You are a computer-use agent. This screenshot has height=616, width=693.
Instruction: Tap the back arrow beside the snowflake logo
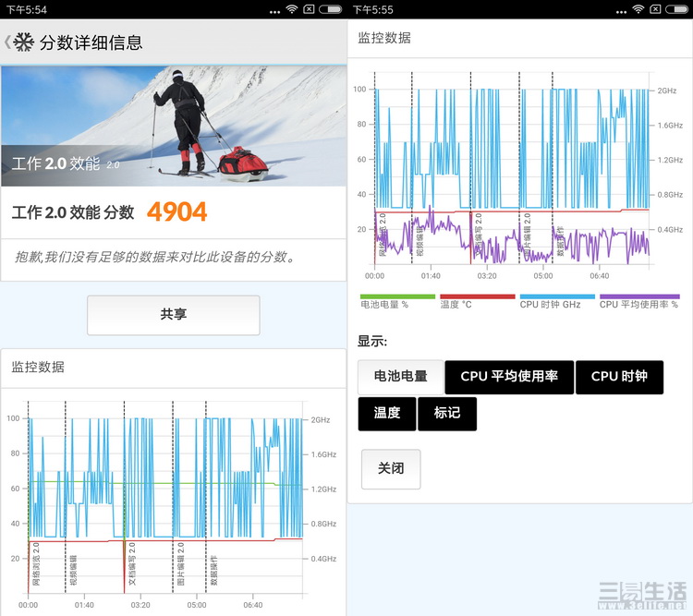point(7,42)
